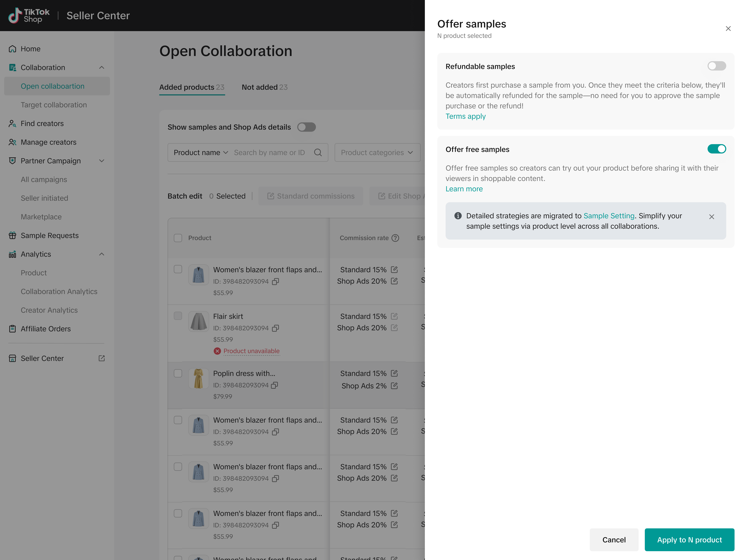Screen dimensions: 747x560
Task: Toggle Show samples and Shop Ads details
Action: [x=307, y=127]
